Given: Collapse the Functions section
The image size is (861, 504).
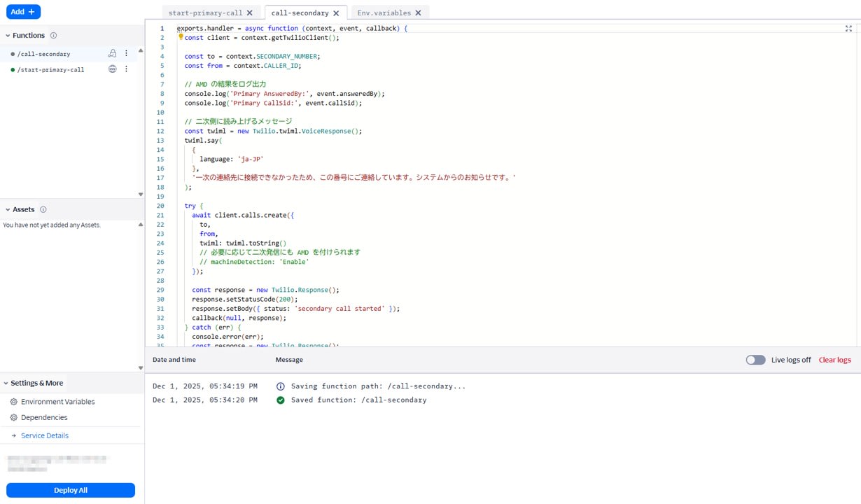Looking at the screenshot, I should coord(7,35).
